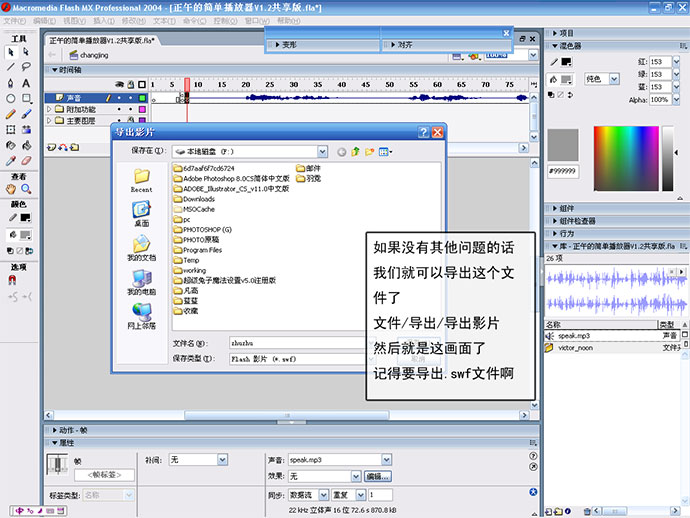Click the Insert Layer icon in timeline
Viewport: 690px width, 518px height.
[x=51, y=147]
